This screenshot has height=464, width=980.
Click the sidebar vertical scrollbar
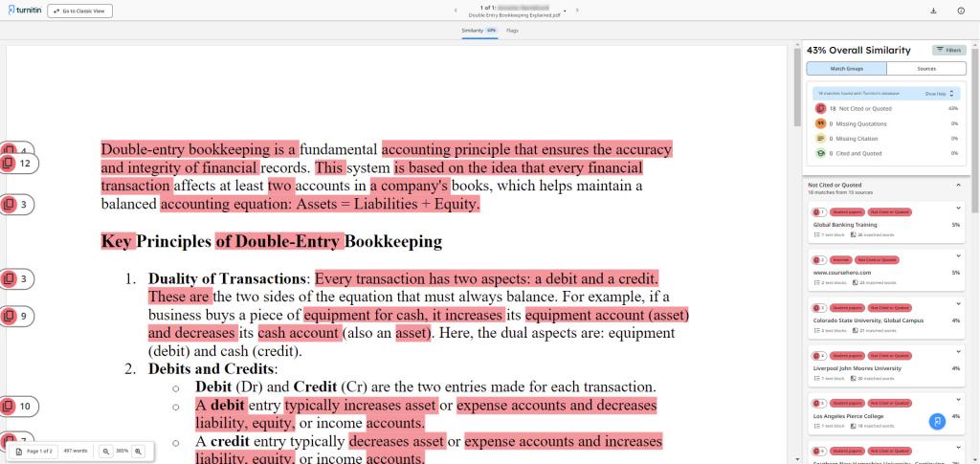coord(975,131)
